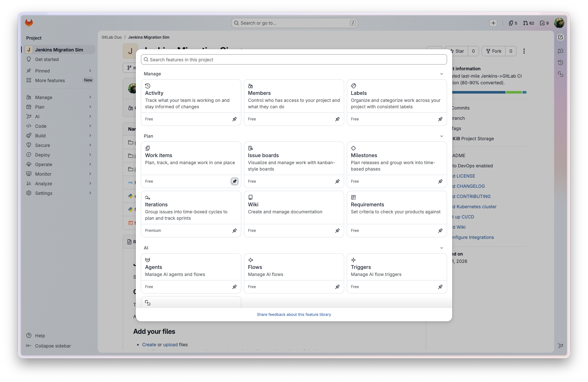Open to-do list counter showing 9

(544, 23)
